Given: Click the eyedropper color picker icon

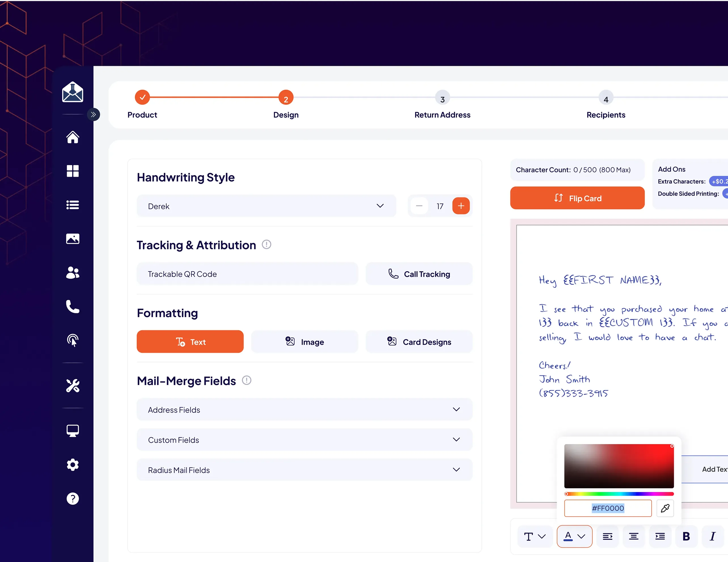Looking at the screenshot, I should tap(665, 508).
